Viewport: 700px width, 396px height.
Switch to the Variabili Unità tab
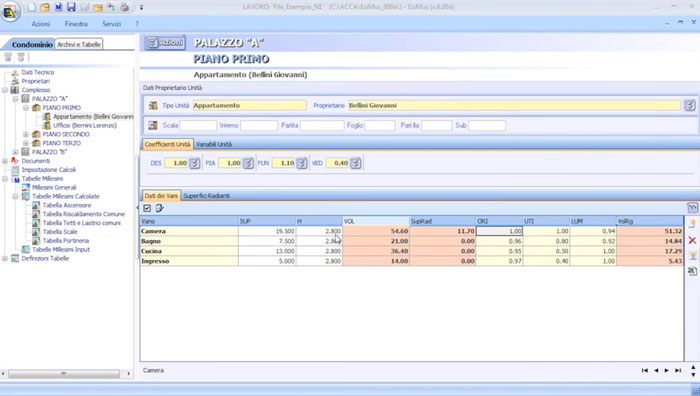coord(214,144)
